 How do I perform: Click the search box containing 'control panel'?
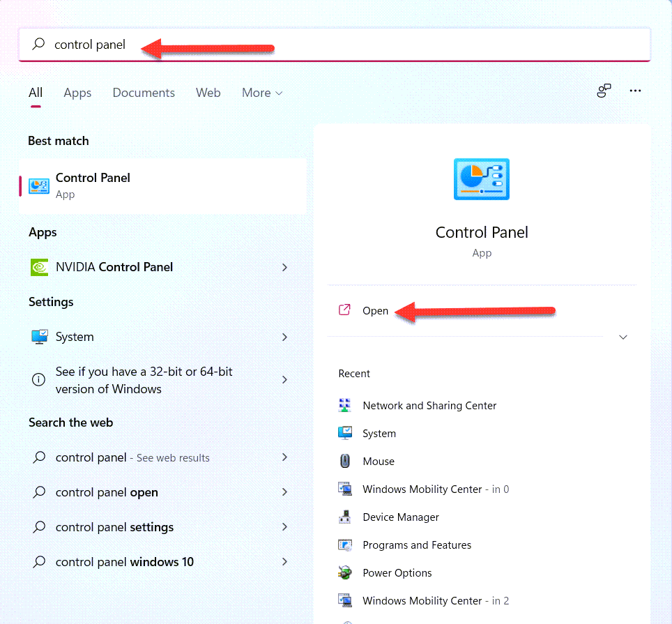tap(335, 45)
